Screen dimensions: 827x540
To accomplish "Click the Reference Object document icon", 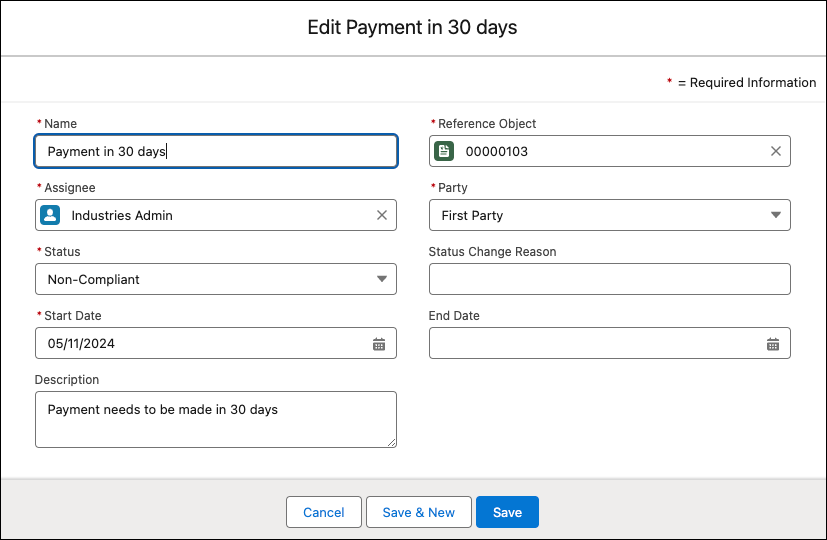I will point(444,151).
